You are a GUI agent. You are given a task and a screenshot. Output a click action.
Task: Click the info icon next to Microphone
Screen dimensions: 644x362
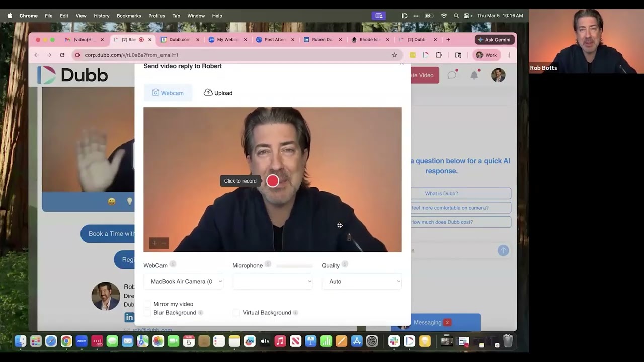pyautogui.click(x=268, y=264)
